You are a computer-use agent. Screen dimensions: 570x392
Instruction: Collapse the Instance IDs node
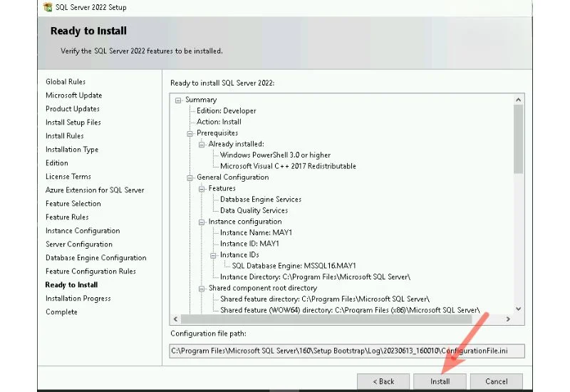[x=213, y=255]
